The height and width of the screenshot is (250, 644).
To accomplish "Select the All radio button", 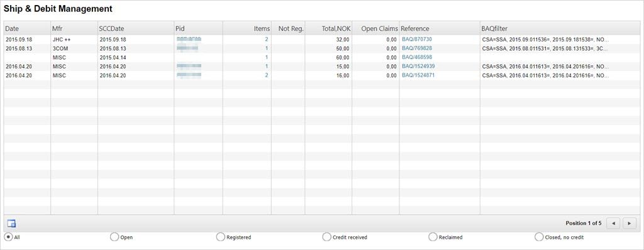I will point(8,237).
